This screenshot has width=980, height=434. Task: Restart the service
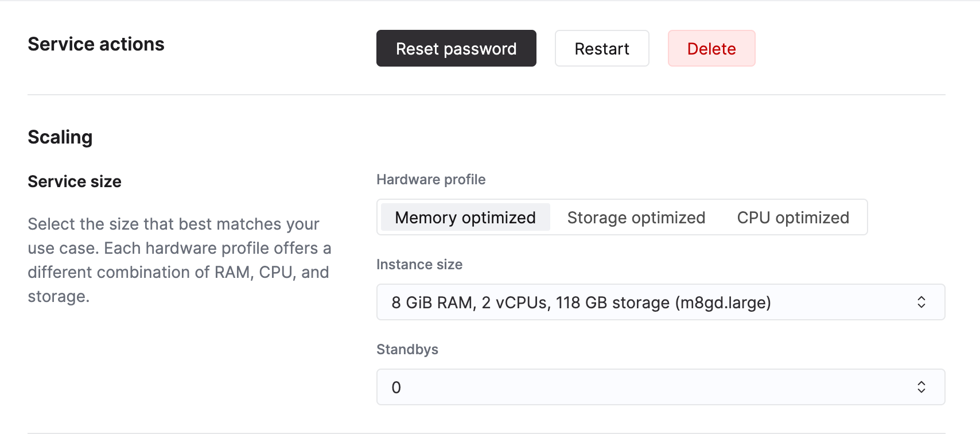(x=602, y=49)
